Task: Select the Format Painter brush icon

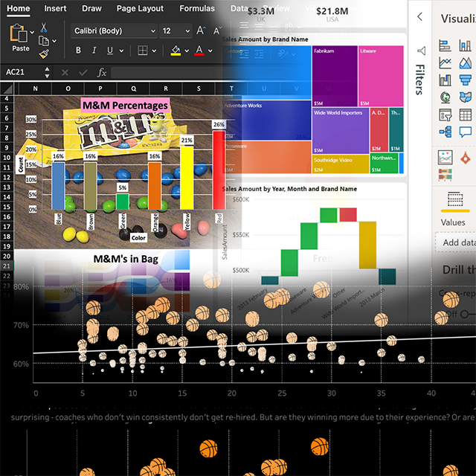Action: pos(43,55)
